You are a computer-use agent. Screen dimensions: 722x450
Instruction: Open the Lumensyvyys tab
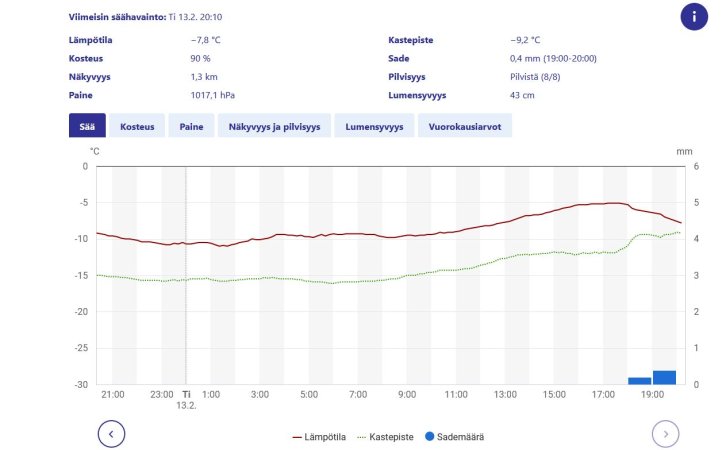coord(374,126)
